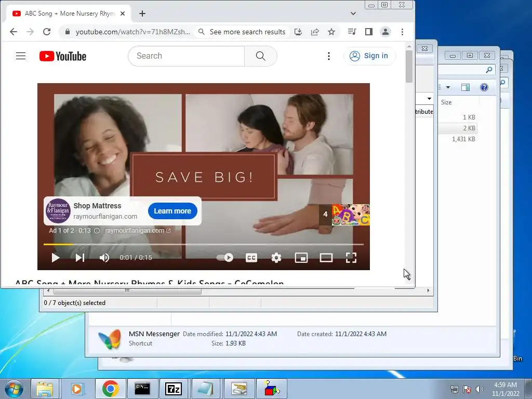Open Explorer help icon

(x=484, y=87)
